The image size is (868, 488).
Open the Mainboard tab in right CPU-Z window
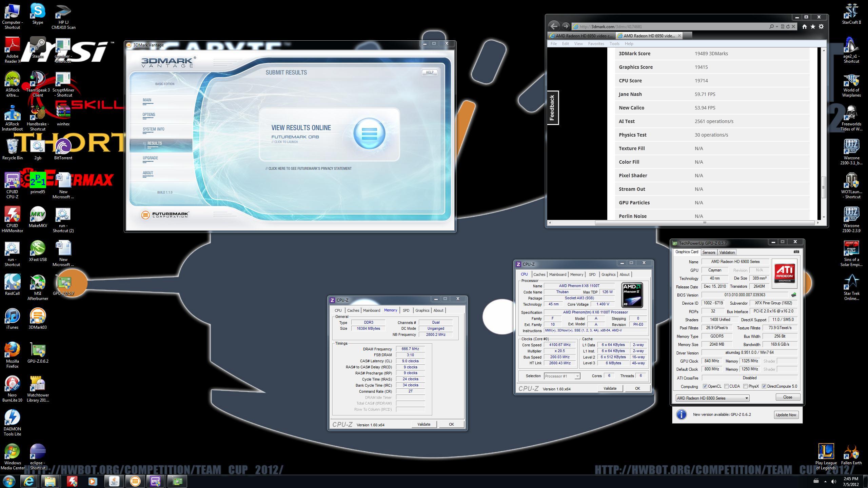pyautogui.click(x=557, y=274)
